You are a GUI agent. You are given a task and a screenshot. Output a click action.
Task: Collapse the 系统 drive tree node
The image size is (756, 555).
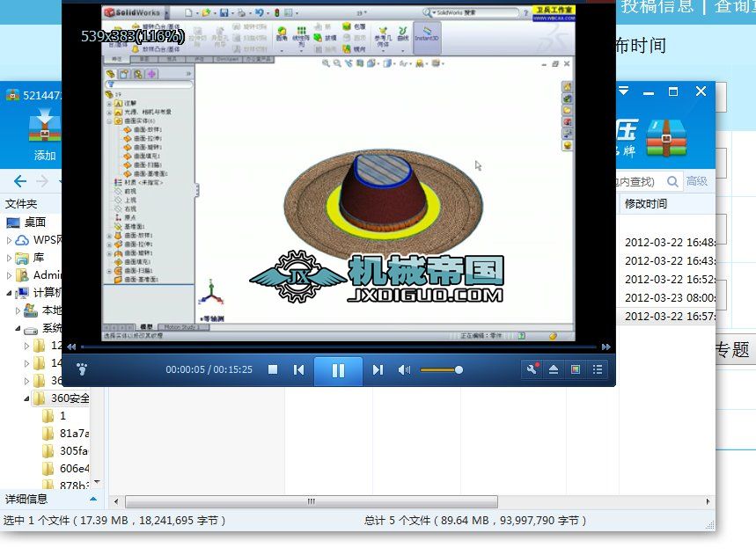pos(18,329)
